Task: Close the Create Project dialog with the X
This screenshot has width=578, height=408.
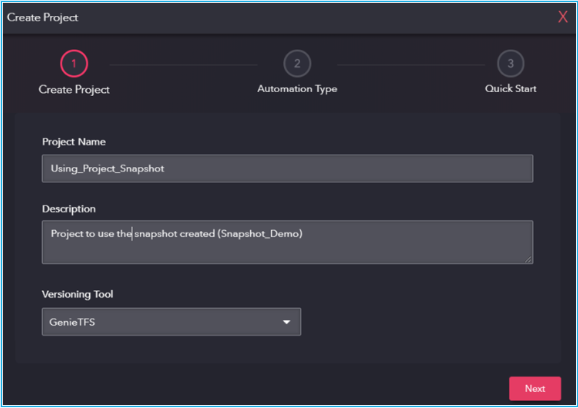Action: coord(563,17)
